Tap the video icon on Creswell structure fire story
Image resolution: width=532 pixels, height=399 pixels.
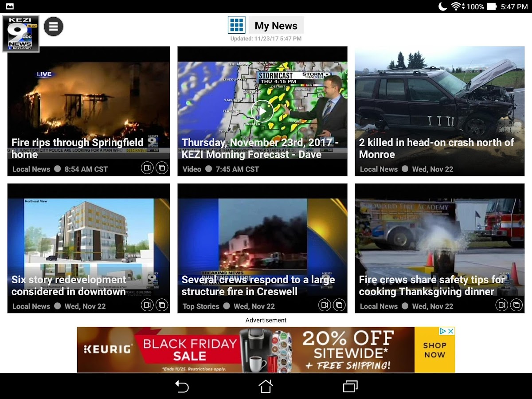point(325,305)
